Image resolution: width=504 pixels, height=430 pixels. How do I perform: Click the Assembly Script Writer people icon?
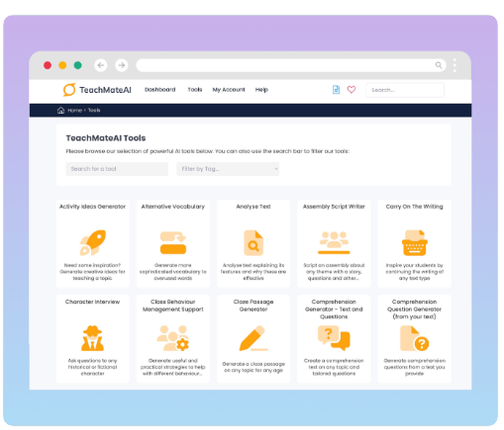pyautogui.click(x=334, y=243)
